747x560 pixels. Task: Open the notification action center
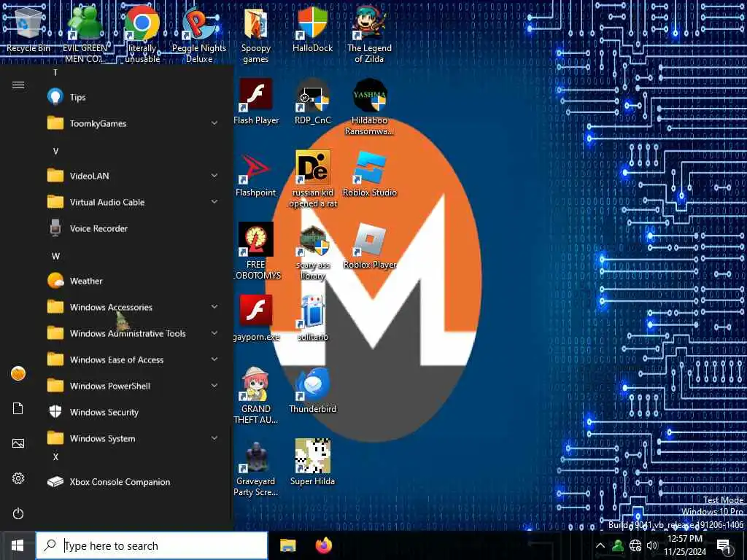(x=724, y=545)
